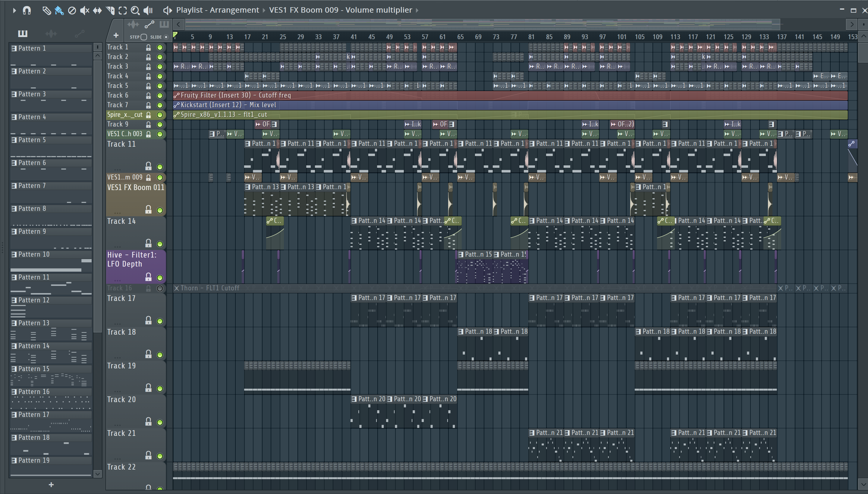The width and height of the screenshot is (868, 494).
Task: Select the Playback speaker tool
Action: pyautogui.click(x=148, y=11)
